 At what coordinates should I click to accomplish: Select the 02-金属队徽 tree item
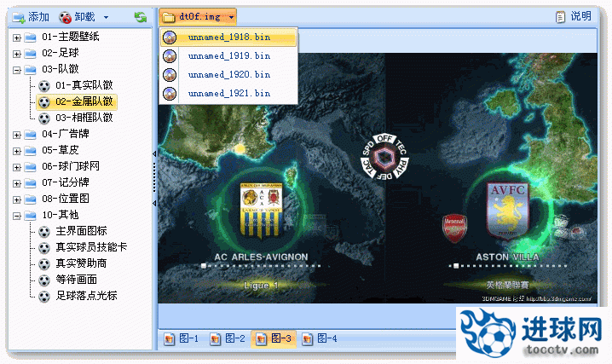pos(84,101)
